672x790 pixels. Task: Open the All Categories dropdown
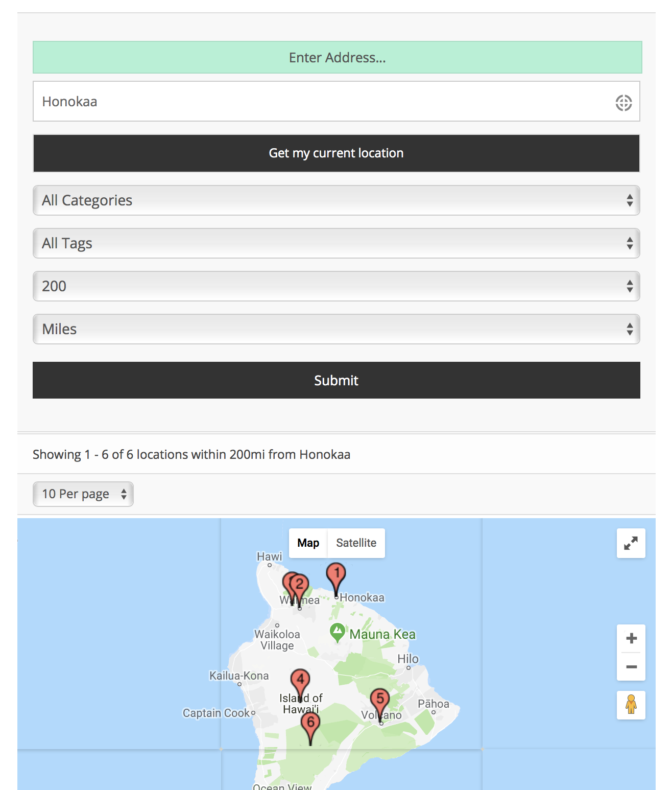pos(337,200)
